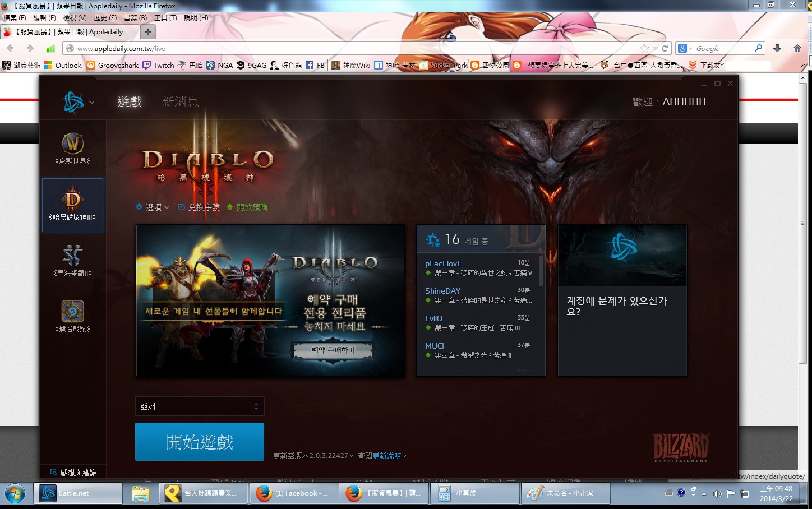
Task: Open the Battle.net logo menu
Action: click(77, 103)
